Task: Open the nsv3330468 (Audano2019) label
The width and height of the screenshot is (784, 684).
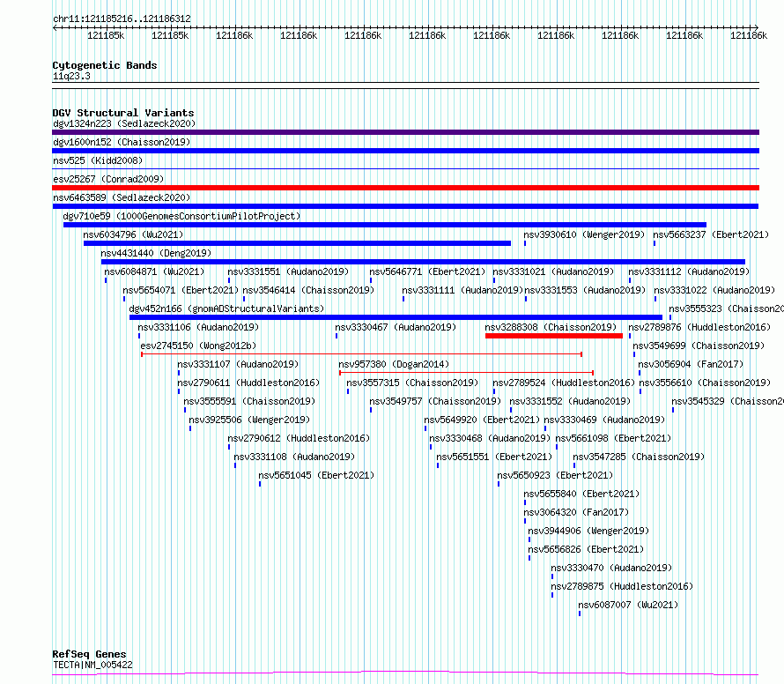Action: coord(490,438)
